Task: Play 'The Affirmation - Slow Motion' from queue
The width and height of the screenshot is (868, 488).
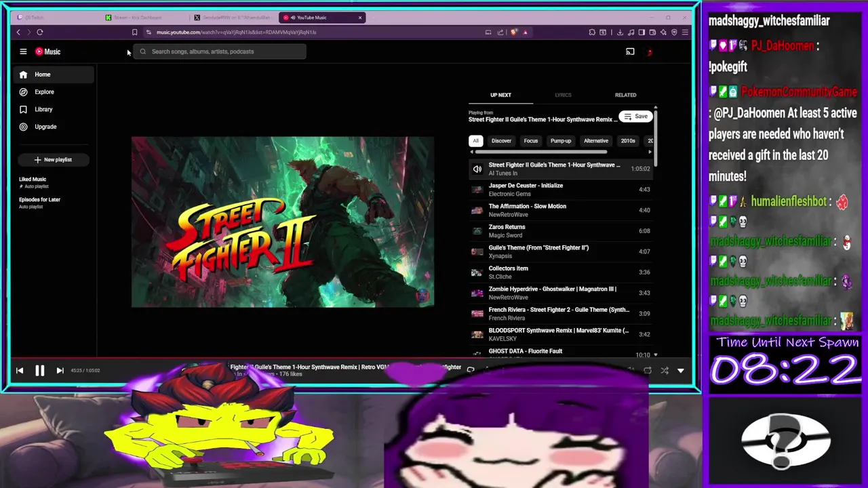Action: 560,210
